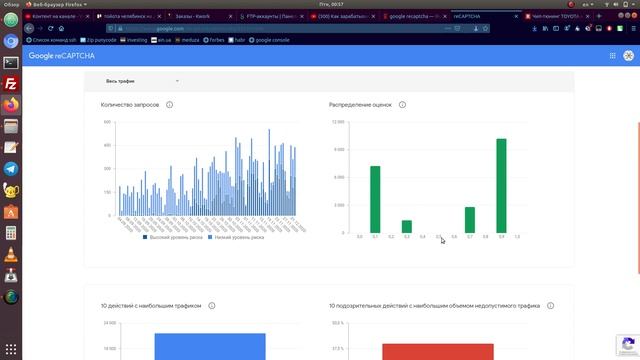Open Ubuntu Software from the dock
This screenshot has width=640, height=360.
[x=11, y=212]
